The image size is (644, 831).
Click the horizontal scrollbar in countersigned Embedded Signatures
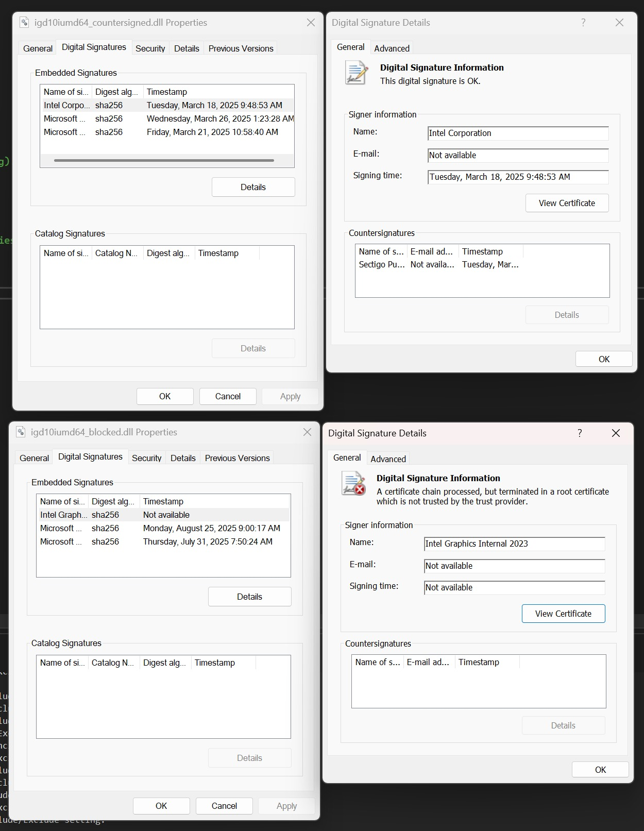(164, 160)
